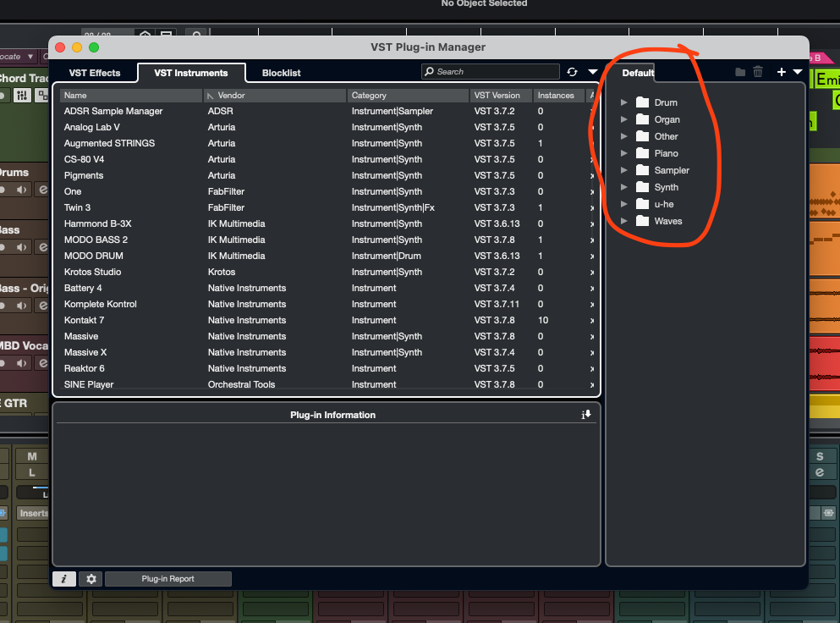Viewport: 840px width, 623px height.
Task: Click the trash delete icon in collection panel
Action: pos(757,72)
